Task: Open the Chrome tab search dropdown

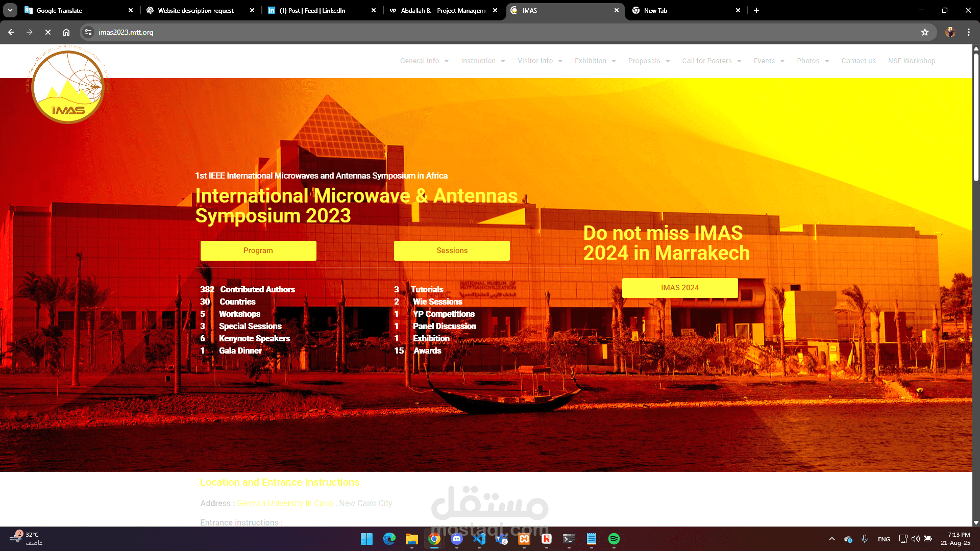Action: tap(10, 10)
